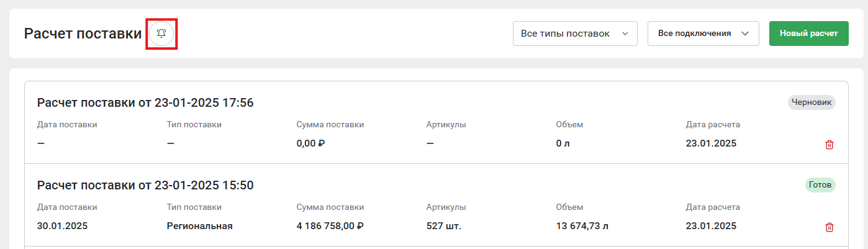
Task: Open 'Расчет поставки от 23-01-2025 17:56'
Action: [145, 102]
